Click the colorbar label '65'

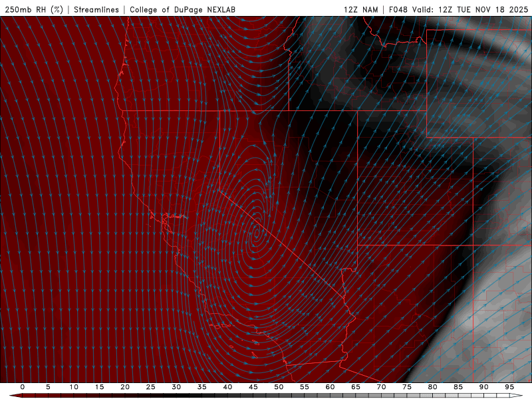(x=356, y=387)
